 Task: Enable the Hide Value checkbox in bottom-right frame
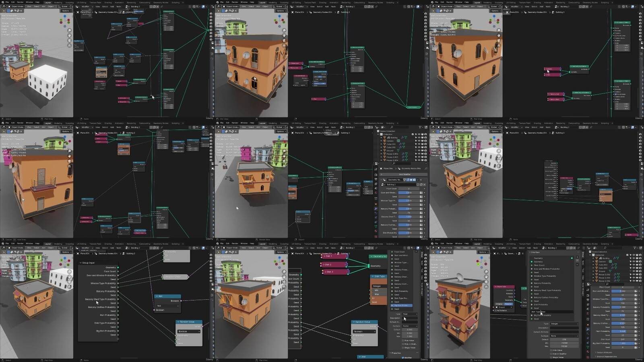551,350
